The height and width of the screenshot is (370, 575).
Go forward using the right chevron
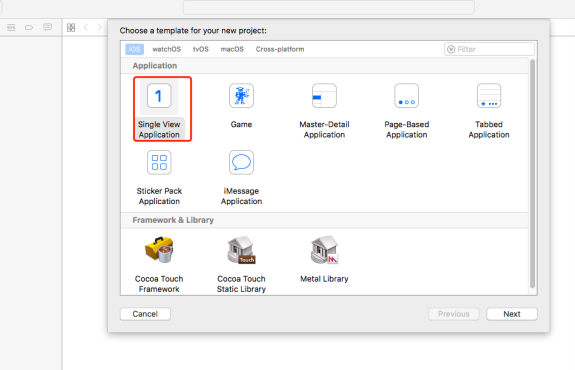pos(99,28)
